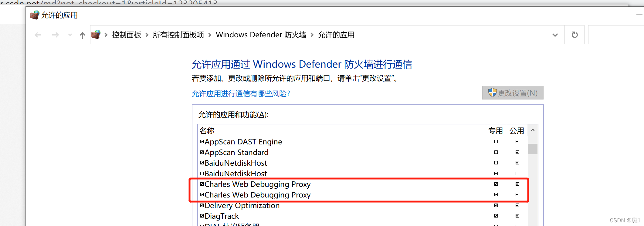Click the 专用 column header
644x226 pixels.
pyautogui.click(x=496, y=131)
